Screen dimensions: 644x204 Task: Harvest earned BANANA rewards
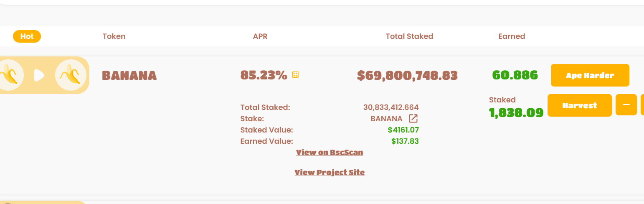click(579, 105)
